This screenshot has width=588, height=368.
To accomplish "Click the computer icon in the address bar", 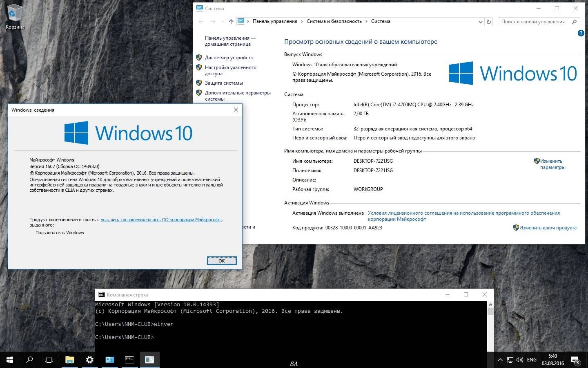I will (x=241, y=21).
